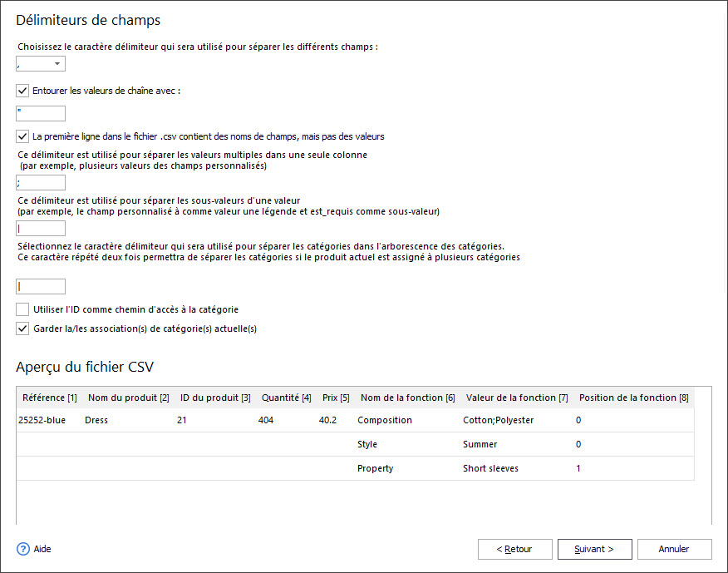The image size is (728, 573).
Task: Click the multiple values delimiter input field
Action: (x=41, y=183)
